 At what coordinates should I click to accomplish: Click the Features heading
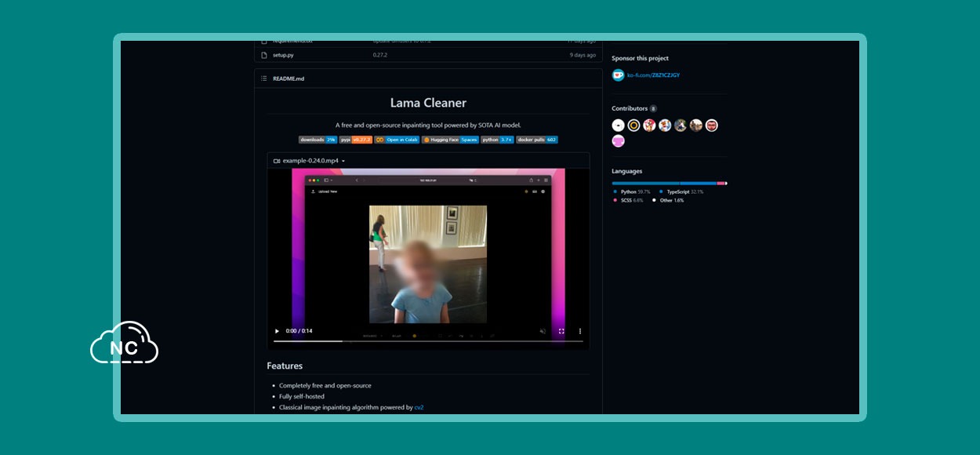point(285,366)
